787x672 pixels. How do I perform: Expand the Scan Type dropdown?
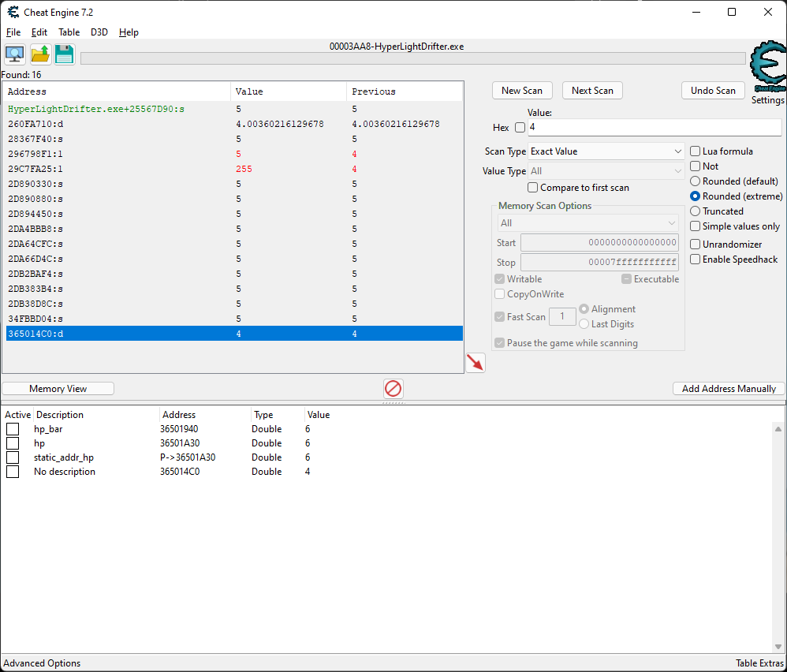pyautogui.click(x=606, y=151)
